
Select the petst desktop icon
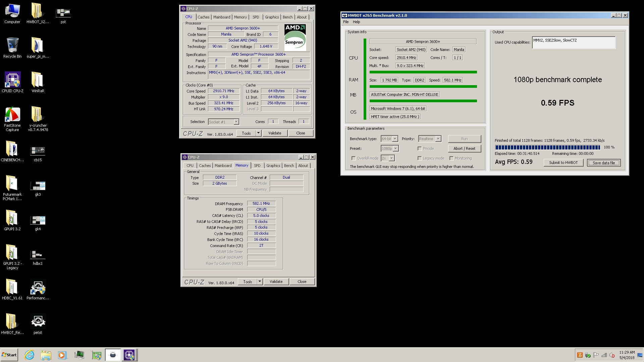point(38,324)
